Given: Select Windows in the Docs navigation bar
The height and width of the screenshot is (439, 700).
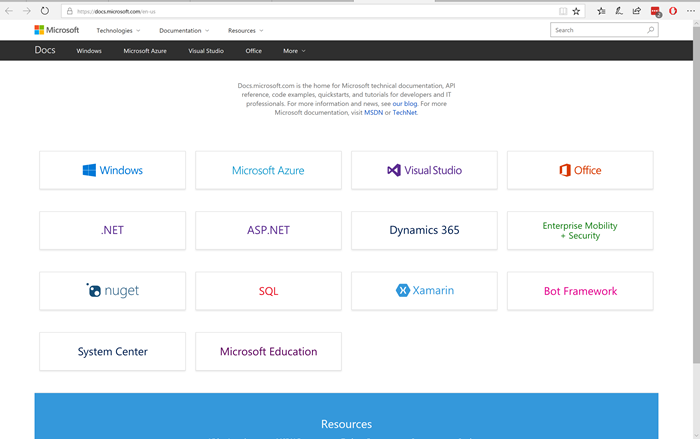Looking at the screenshot, I should pos(89,51).
